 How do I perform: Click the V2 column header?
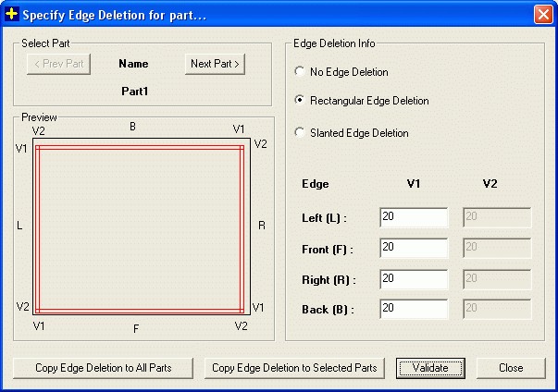[x=490, y=184]
